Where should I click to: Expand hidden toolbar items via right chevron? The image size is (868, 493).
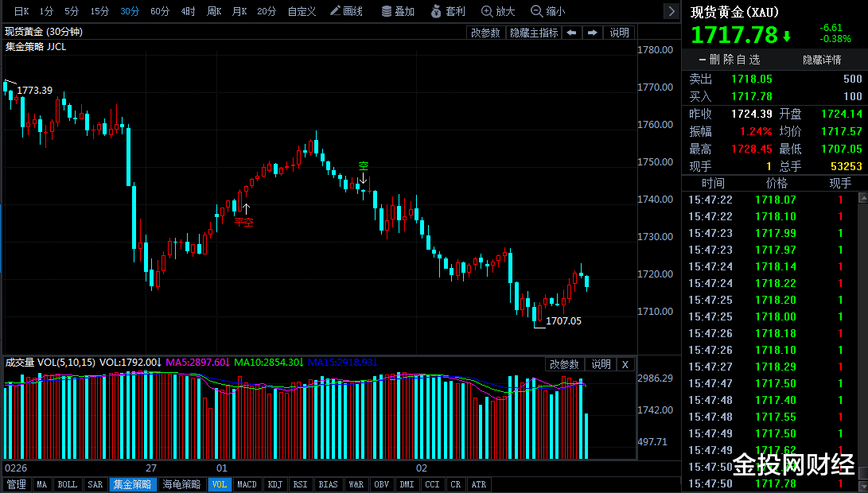point(671,10)
